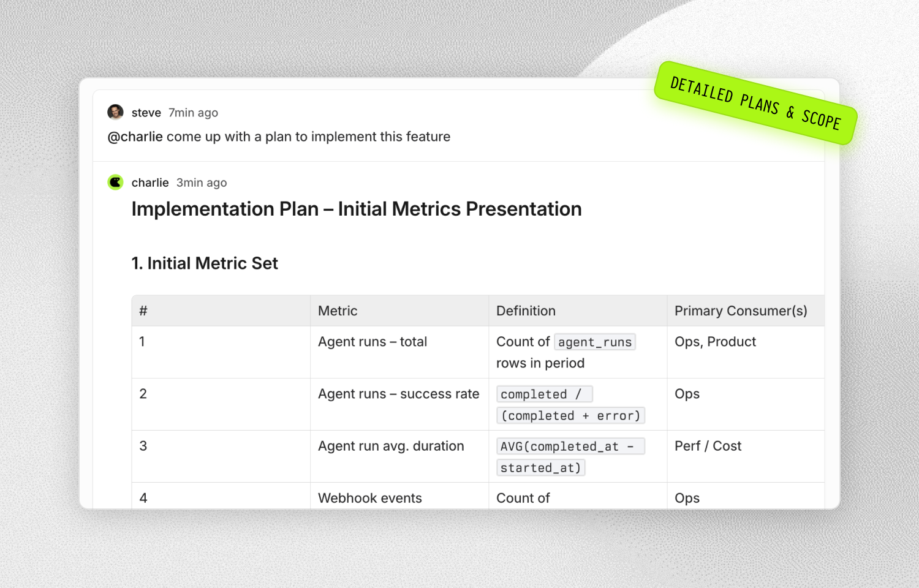
Task: Click the charlie username
Action: point(149,183)
